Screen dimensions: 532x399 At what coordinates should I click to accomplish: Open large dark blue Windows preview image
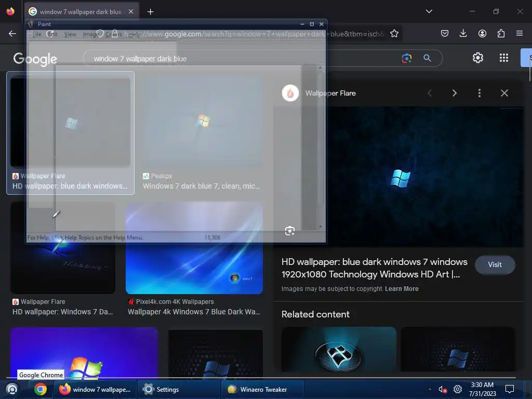[x=400, y=177]
